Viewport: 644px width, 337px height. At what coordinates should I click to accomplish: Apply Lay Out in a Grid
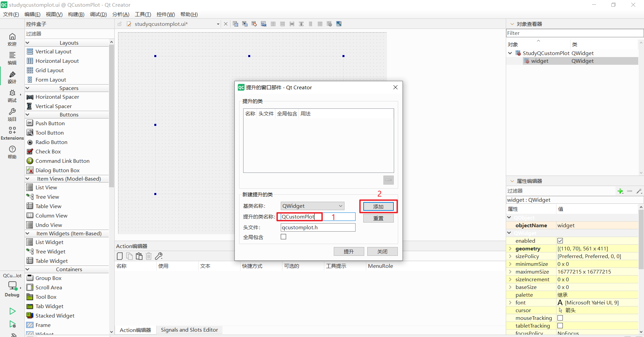[x=320, y=24]
